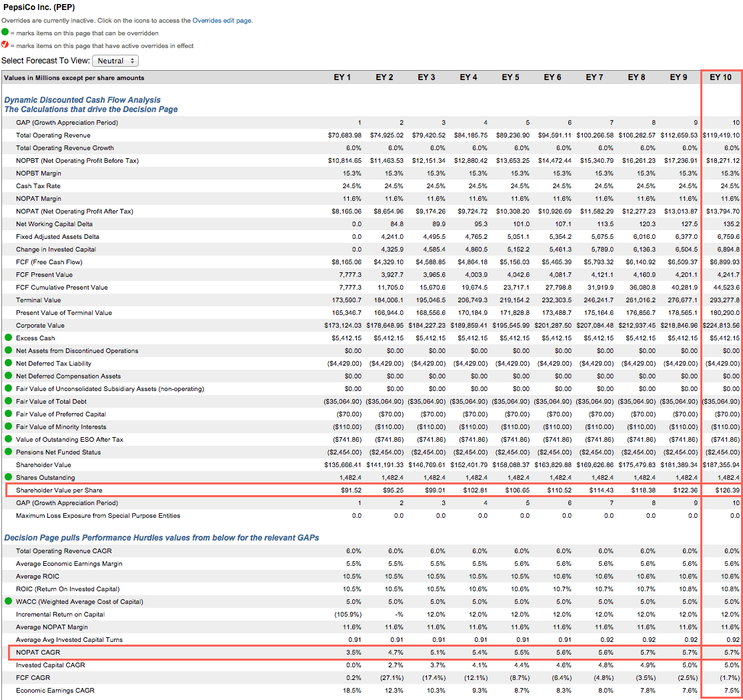Click the 44,523.6 FCF Cumulative Present Value cell
The width and height of the screenshot is (743, 700).
[726, 287]
